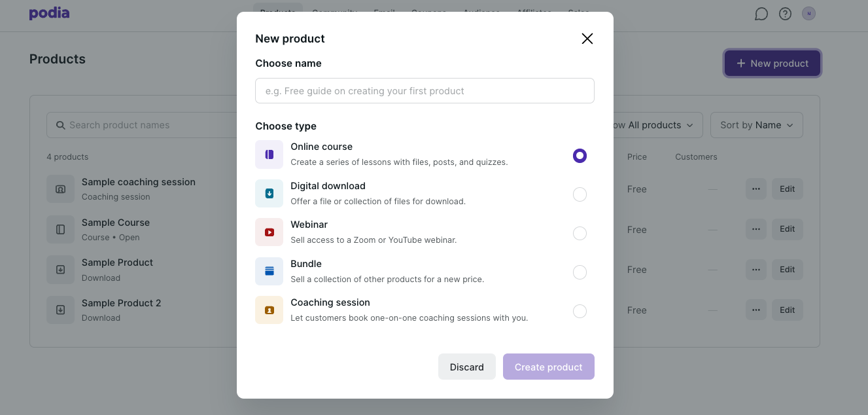The image size is (868, 415).
Task: Select the Webinar radio button
Action: [580, 234]
